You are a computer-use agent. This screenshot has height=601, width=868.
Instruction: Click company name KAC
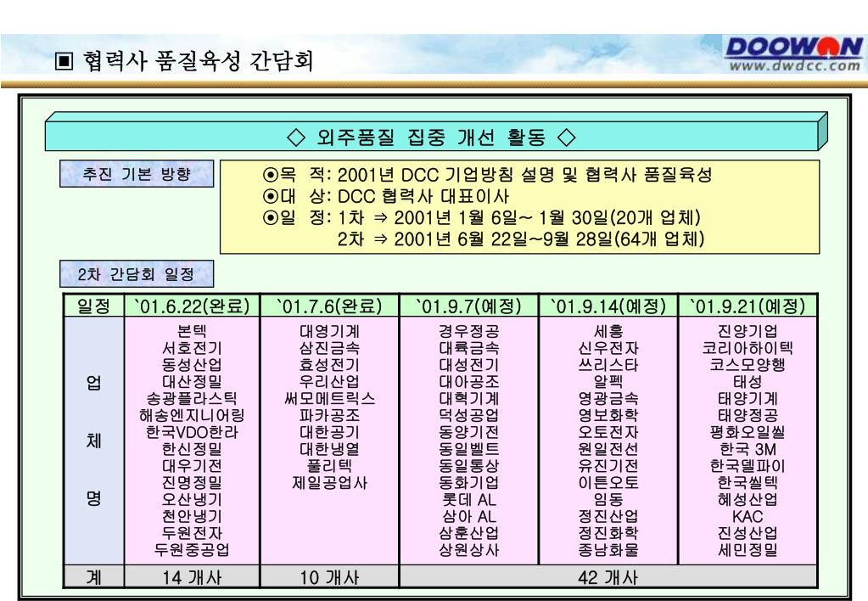click(748, 516)
